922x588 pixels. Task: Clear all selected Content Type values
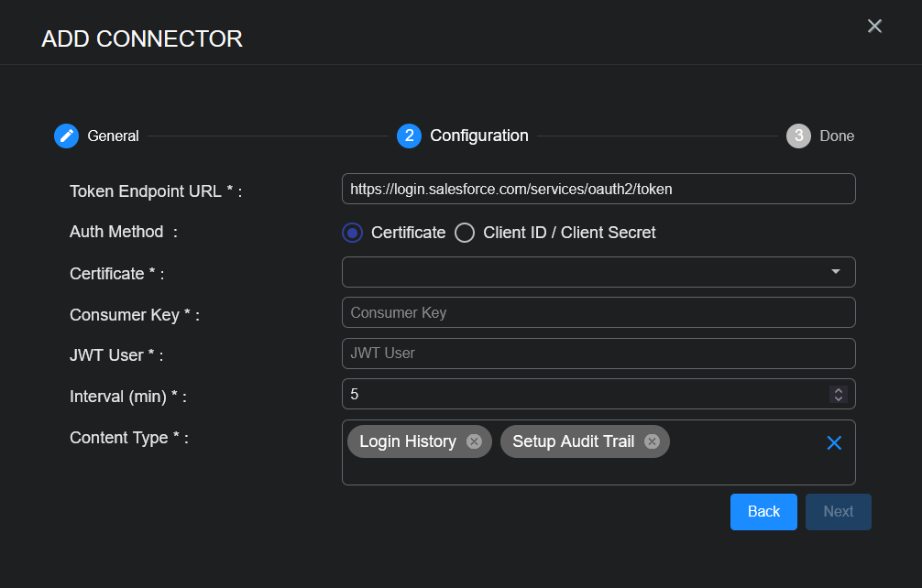click(834, 443)
